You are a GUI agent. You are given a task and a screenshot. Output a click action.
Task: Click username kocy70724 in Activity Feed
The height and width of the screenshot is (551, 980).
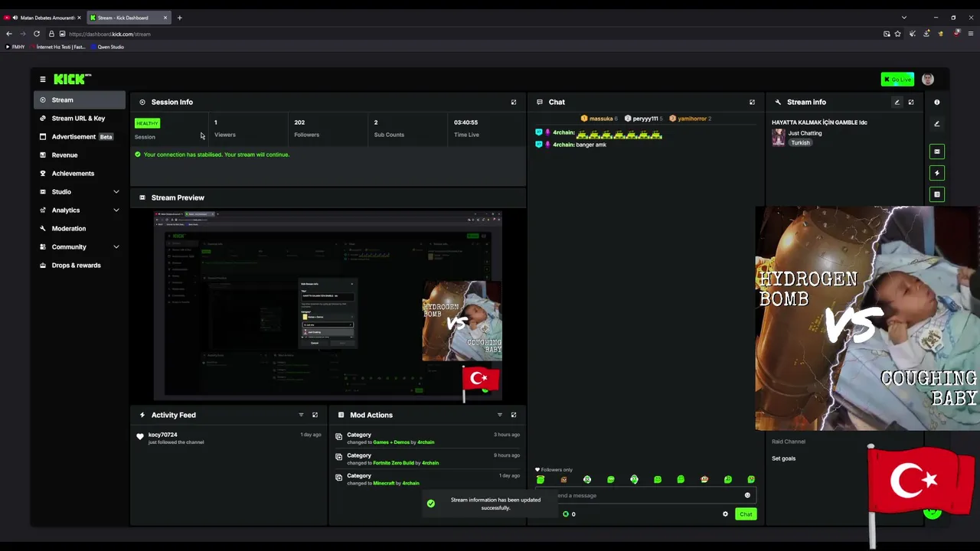point(162,435)
